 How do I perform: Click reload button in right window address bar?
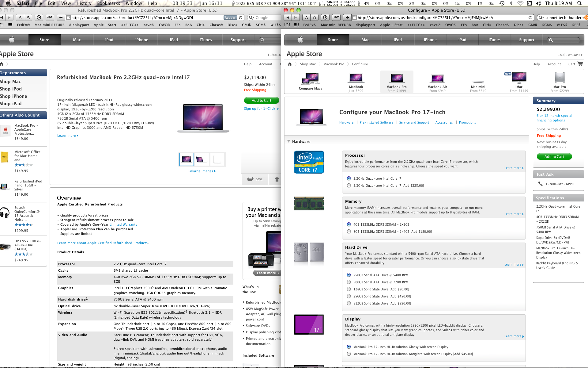coord(530,17)
